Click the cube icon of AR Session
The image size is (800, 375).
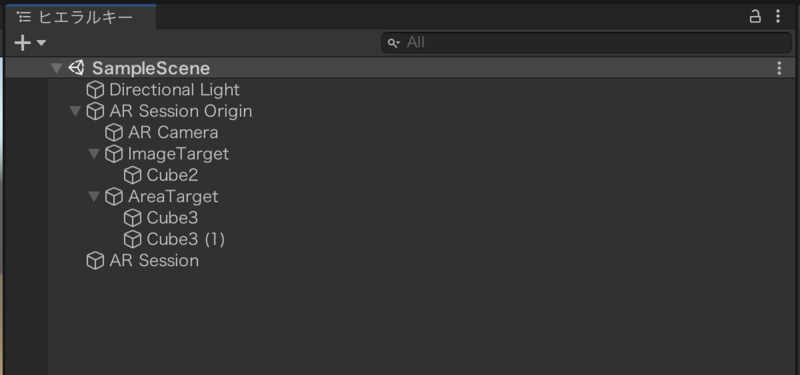coord(95,261)
